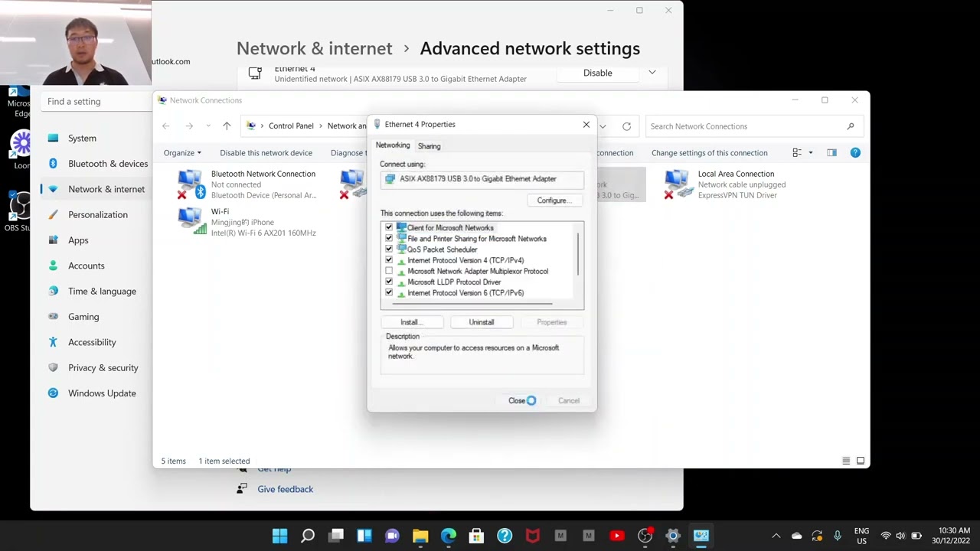Open File Explorer from taskbar

pos(420,536)
